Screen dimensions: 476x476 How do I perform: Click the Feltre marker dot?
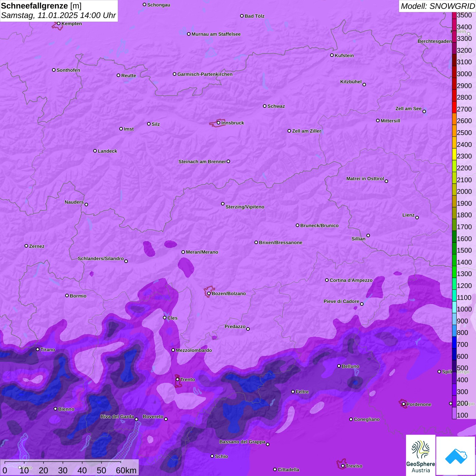(293, 392)
